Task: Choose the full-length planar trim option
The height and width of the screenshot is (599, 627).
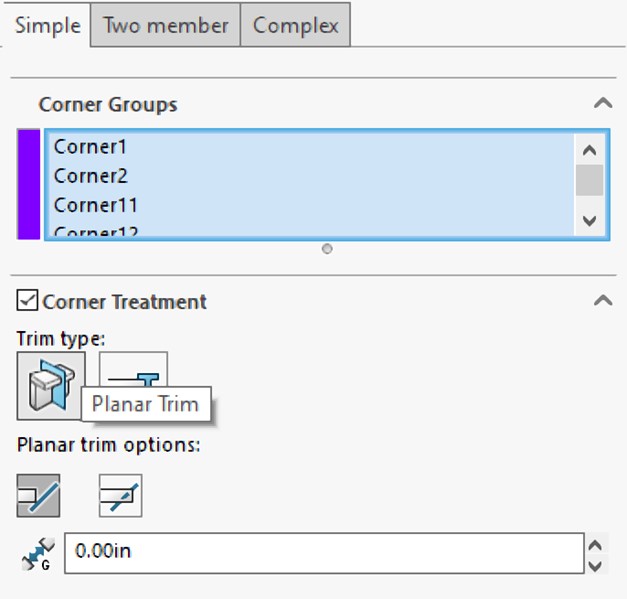Action: [38, 495]
